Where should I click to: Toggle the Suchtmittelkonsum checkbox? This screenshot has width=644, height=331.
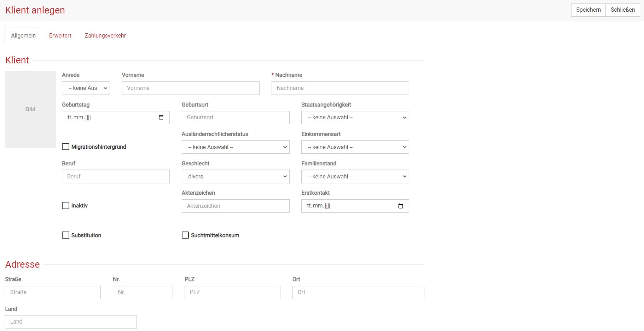coord(185,235)
